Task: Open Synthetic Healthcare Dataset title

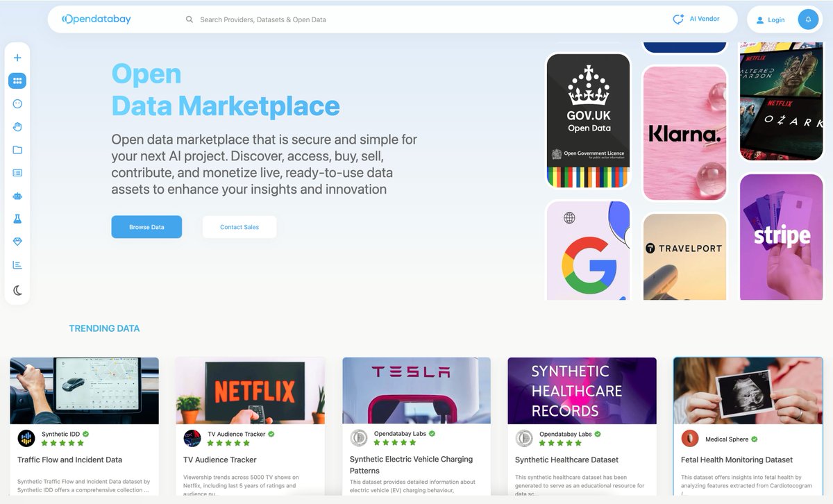Action: [x=566, y=460]
